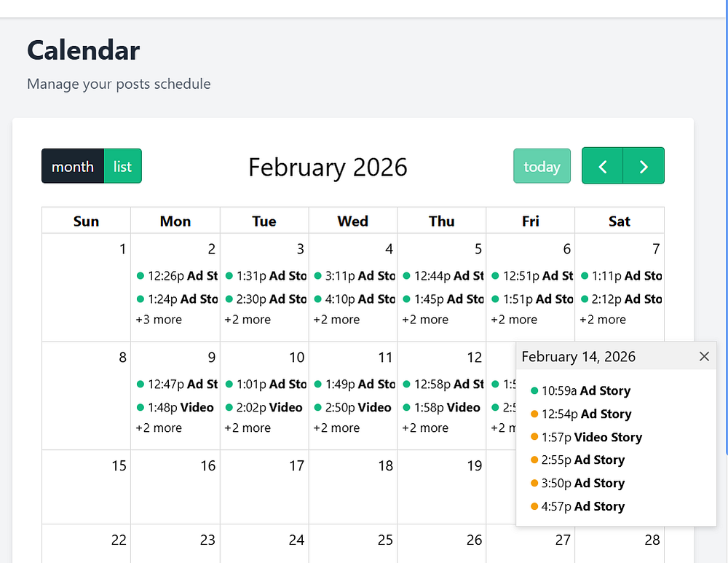Go to the previous month using left chevron
728x563 pixels.
602,166
